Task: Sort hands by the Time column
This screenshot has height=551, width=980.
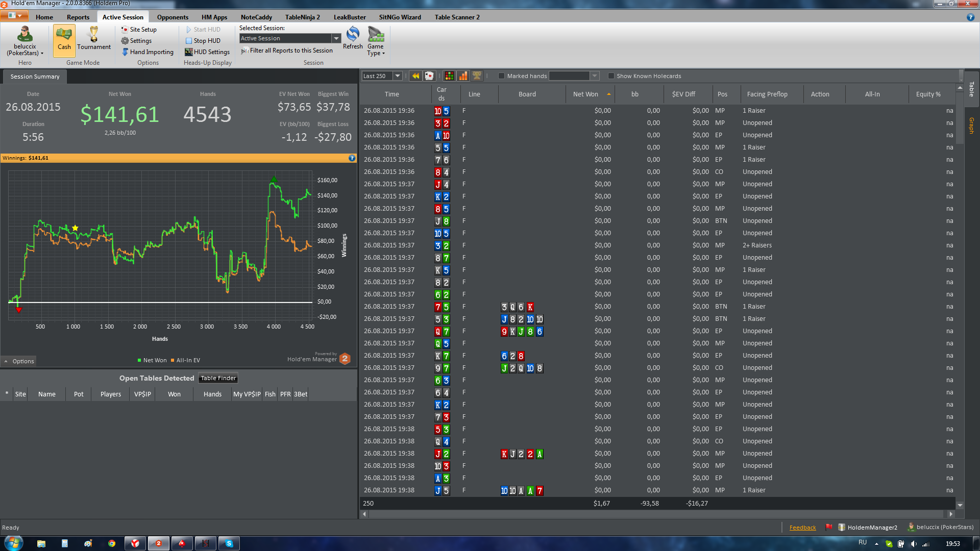Action: click(x=392, y=94)
